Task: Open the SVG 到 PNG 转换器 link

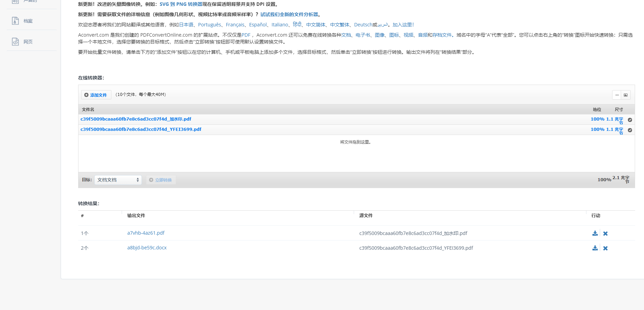Action: [181, 4]
